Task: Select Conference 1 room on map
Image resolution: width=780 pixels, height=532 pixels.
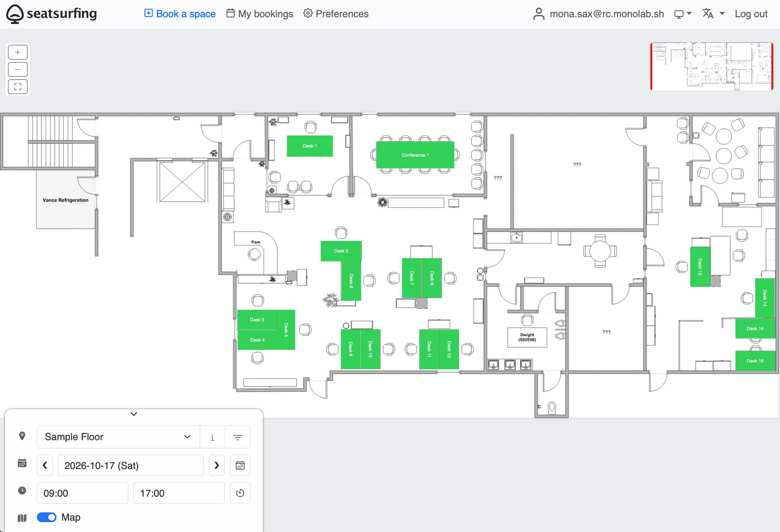Action: pos(415,155)
